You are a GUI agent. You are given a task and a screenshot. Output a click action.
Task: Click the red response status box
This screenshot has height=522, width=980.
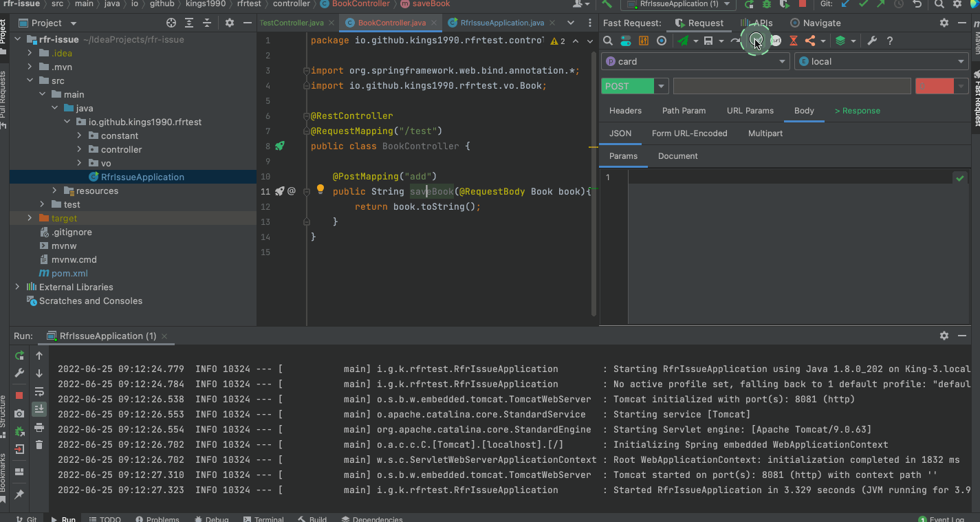[x=935, y=86]
